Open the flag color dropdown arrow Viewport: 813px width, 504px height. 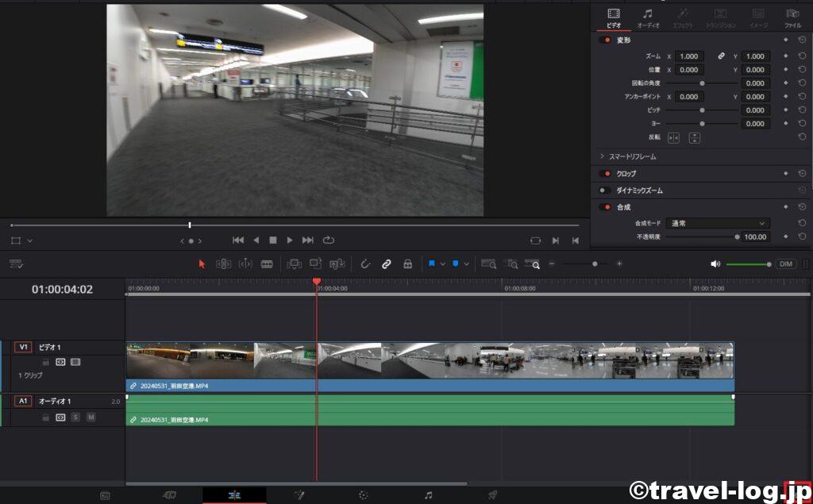pos(443,264)
